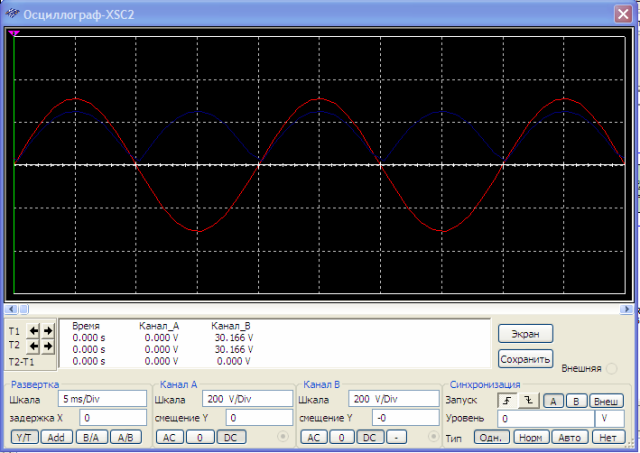Set Channel A coupling to 0
The image size is (640, 453).
(200, 437)
